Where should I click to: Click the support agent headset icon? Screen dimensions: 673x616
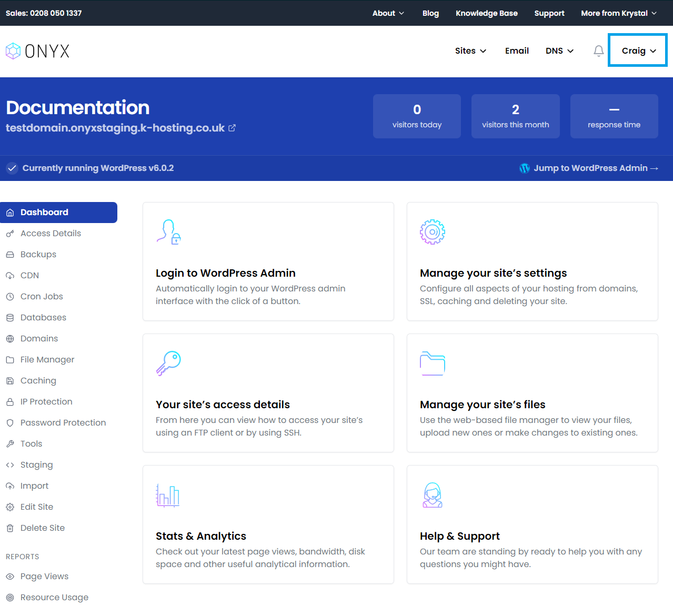point(433,495)
